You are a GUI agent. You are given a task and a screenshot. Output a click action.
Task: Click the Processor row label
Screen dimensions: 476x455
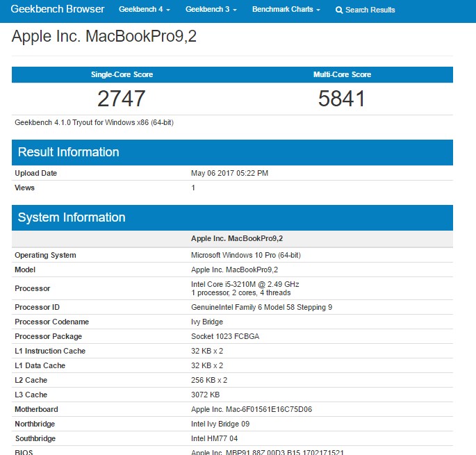tap(32, 288)
